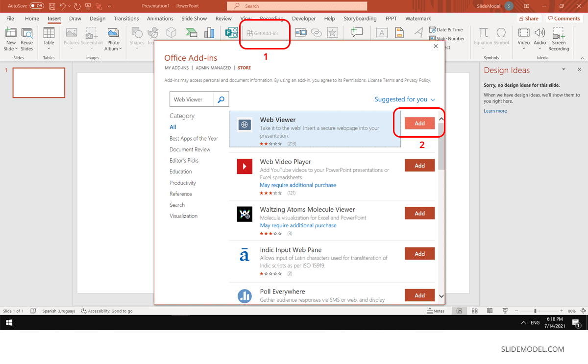Viewport: 588px width, 364px height.
Task: Click the SmartArt icon
Action: click(x=191, y=33)
